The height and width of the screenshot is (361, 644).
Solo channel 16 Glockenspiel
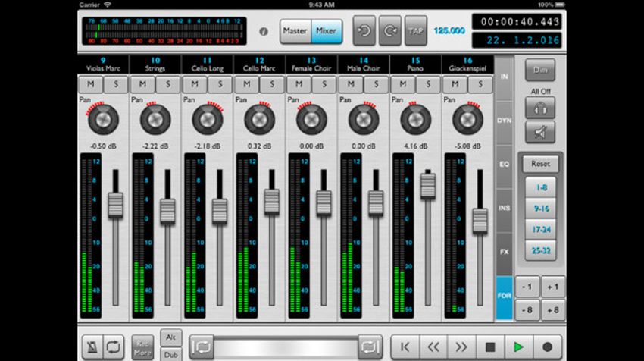pyautogui.click(x=480, y=84)
